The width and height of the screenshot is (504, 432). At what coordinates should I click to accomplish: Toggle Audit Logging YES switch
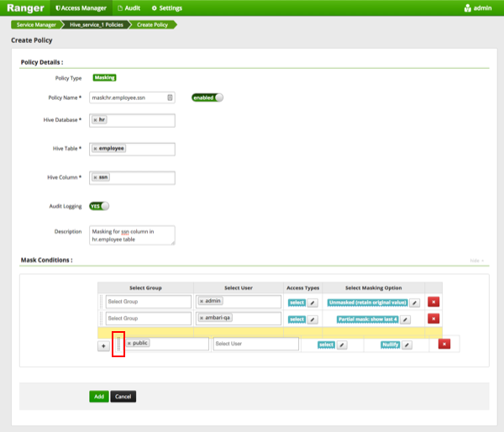click(99, 206)
